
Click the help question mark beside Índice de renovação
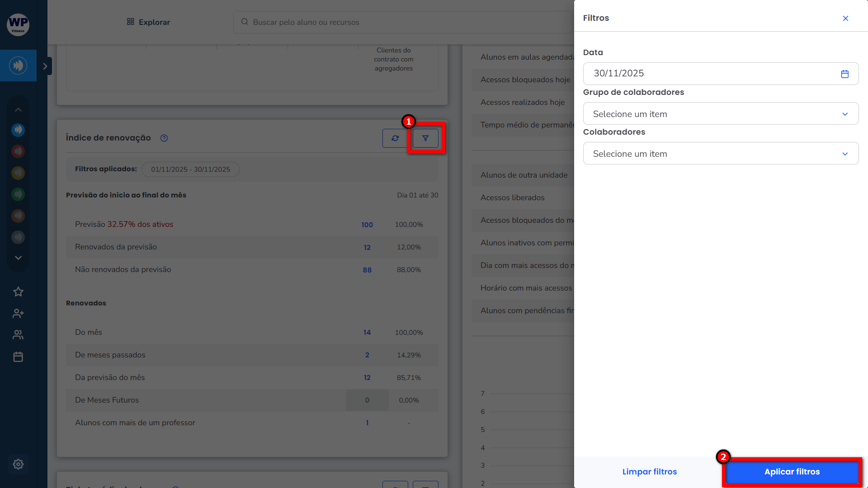click(x=164, y=138)
